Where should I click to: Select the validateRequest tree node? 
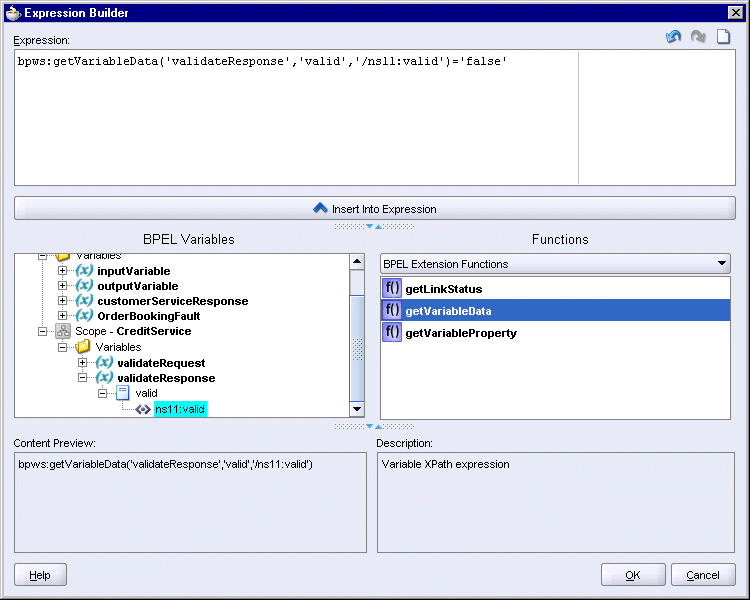point(161,363)
